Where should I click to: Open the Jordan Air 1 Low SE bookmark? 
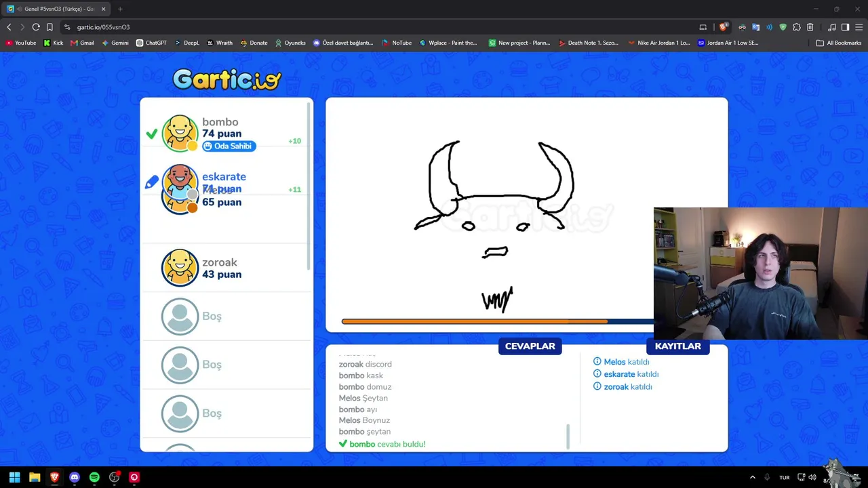point(728,43)
